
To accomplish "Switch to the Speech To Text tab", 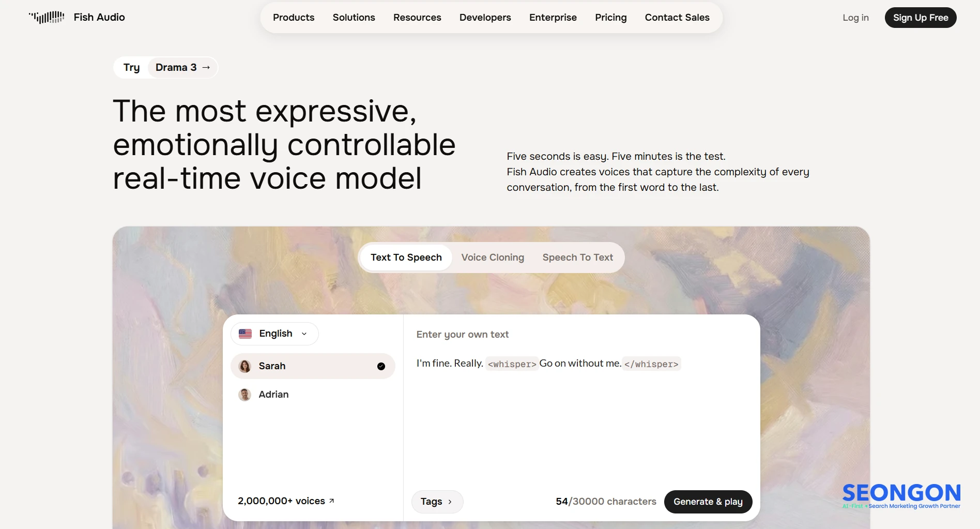I will 578,258.
